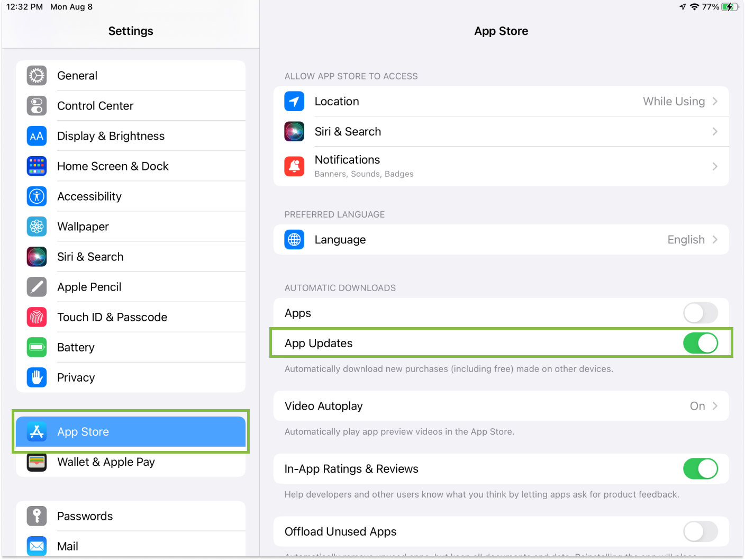Disable In-App Ratings & Reviews toggle
Viewport: 745px width, 560px height.
point(700,468)
